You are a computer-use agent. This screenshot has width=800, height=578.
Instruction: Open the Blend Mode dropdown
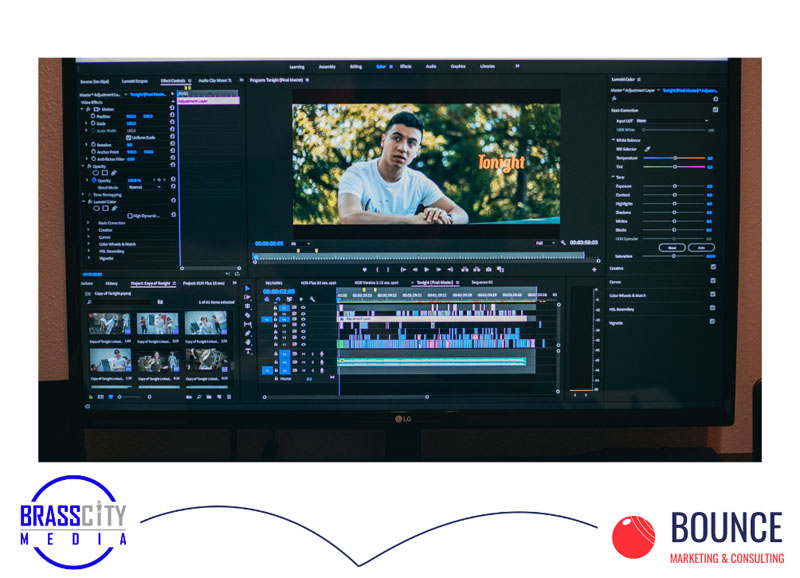click(x=145, y=187)
